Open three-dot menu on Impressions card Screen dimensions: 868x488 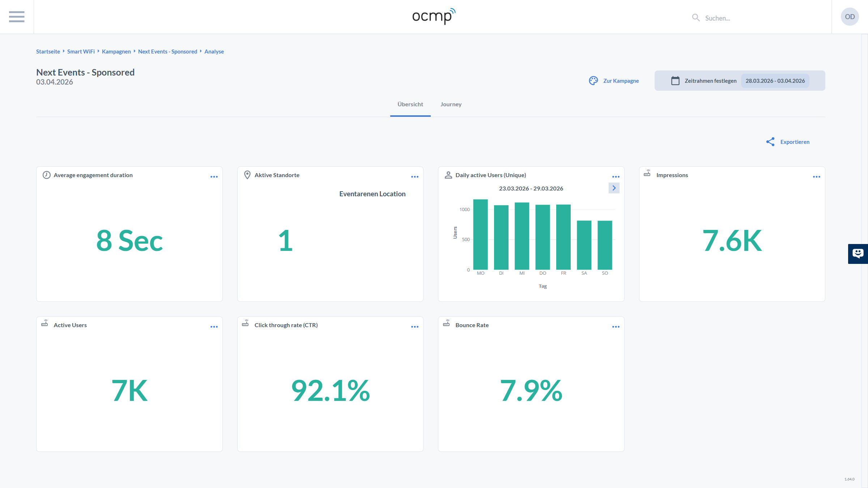[x=817, y=177]
